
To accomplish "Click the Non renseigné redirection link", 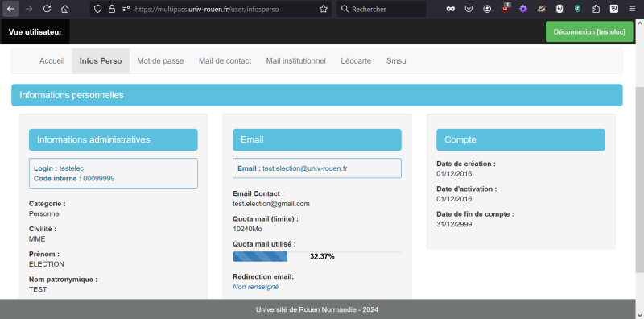I will (x=255, y=287).
